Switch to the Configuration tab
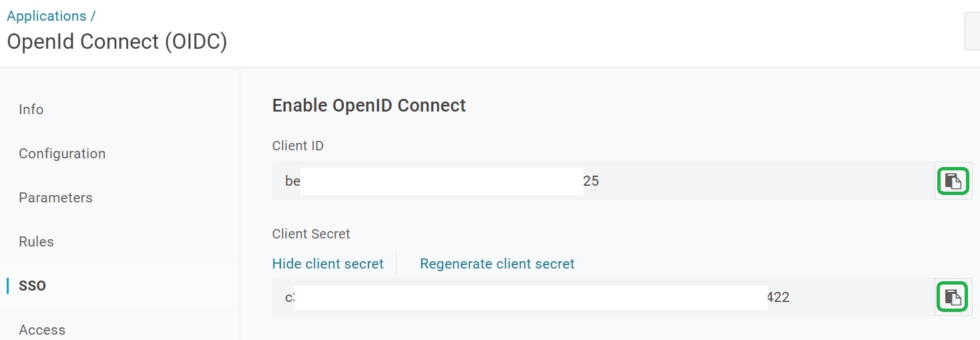This screenshot has width=980, height=340. pos(62,154)
